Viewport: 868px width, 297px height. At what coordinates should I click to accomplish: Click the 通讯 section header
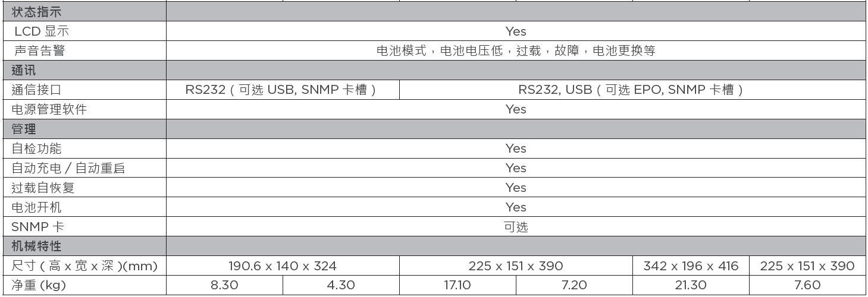[x=24, y=71]
